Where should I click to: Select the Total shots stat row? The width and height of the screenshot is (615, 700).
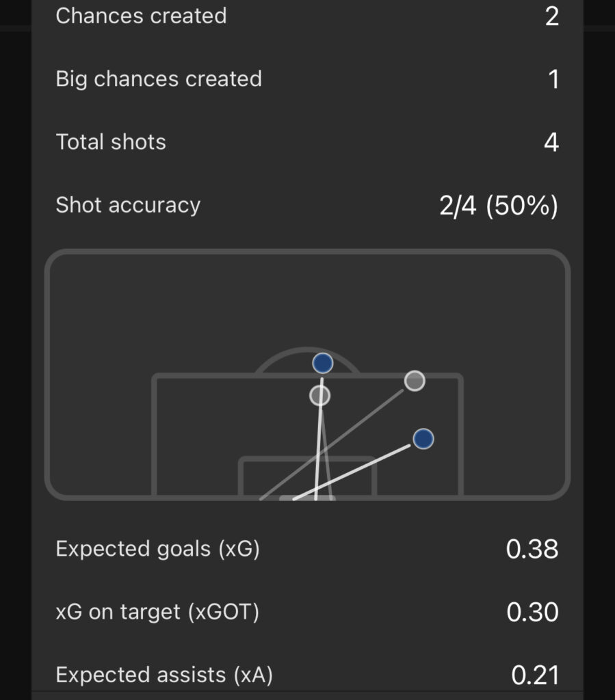(x=307, y=142)
